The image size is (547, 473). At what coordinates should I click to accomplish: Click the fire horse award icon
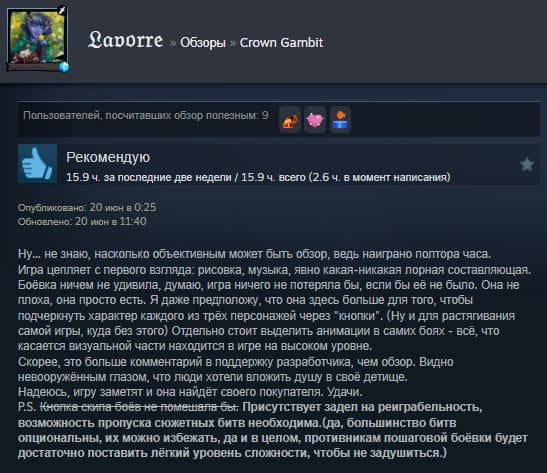pos(290,120)
